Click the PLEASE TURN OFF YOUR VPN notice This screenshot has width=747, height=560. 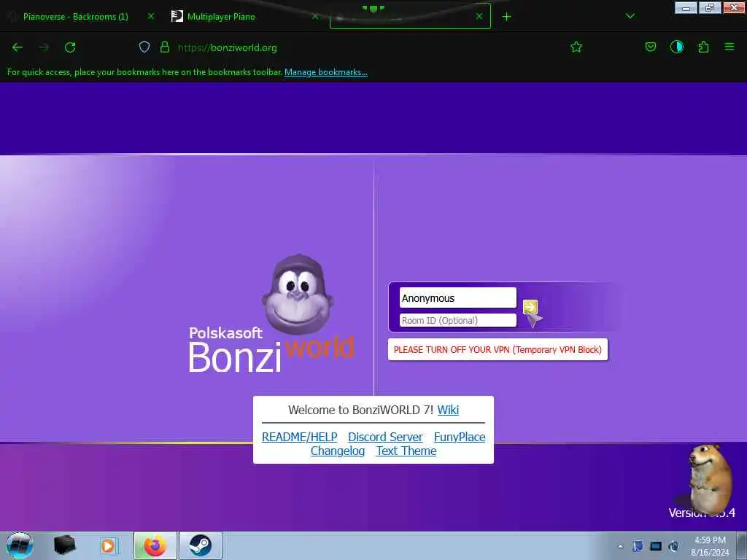click(498, 349)
